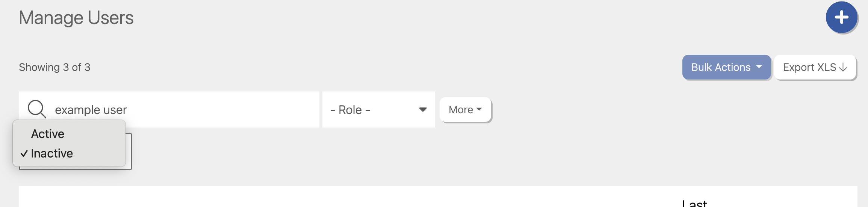Expand the Bulk Actions caret arrow
Viewport: 868px width, 207px height.
(759, 67)
